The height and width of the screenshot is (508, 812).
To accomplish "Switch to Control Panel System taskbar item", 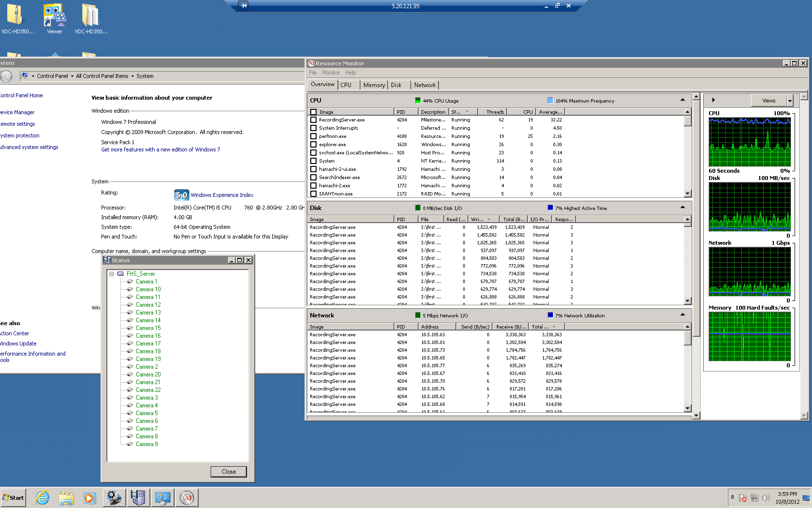I will [162, 497].
